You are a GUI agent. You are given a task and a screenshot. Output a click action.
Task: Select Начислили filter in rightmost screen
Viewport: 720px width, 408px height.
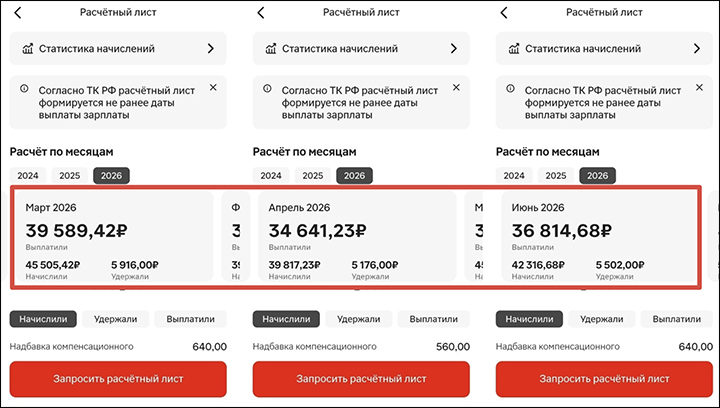(x=529, y=319)
